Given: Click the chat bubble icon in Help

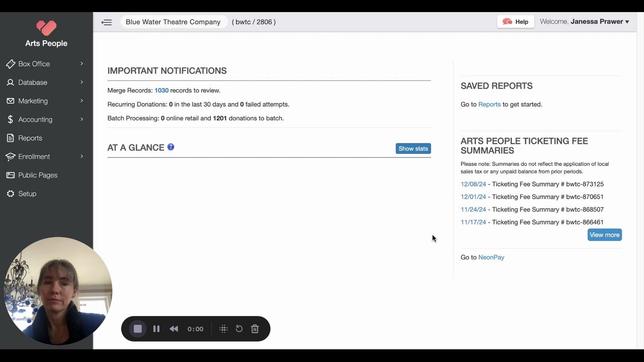Looking at the screenshot, I should coord(507,22).
